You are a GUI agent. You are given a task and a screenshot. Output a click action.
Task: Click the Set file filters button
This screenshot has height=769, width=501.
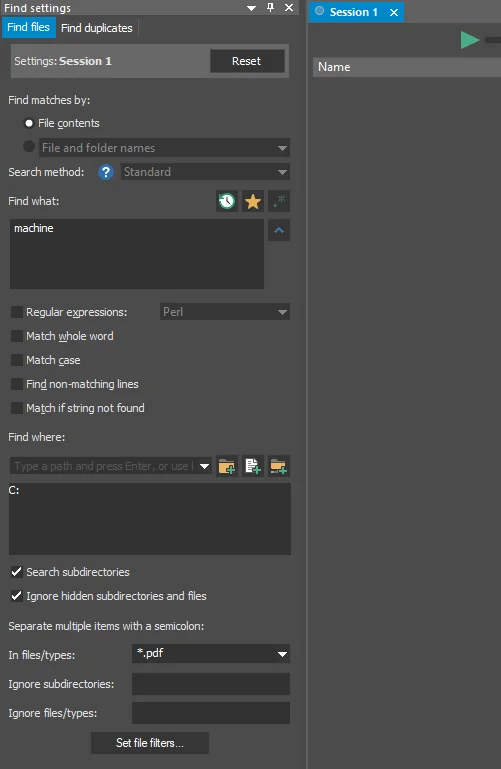[x=150, y=743]
